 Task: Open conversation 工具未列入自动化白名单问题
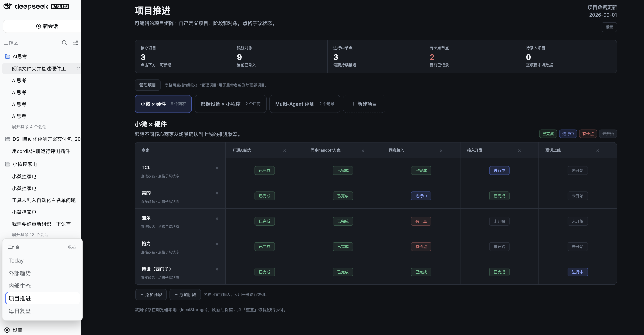pyautogui.click(x=44, y=200)
